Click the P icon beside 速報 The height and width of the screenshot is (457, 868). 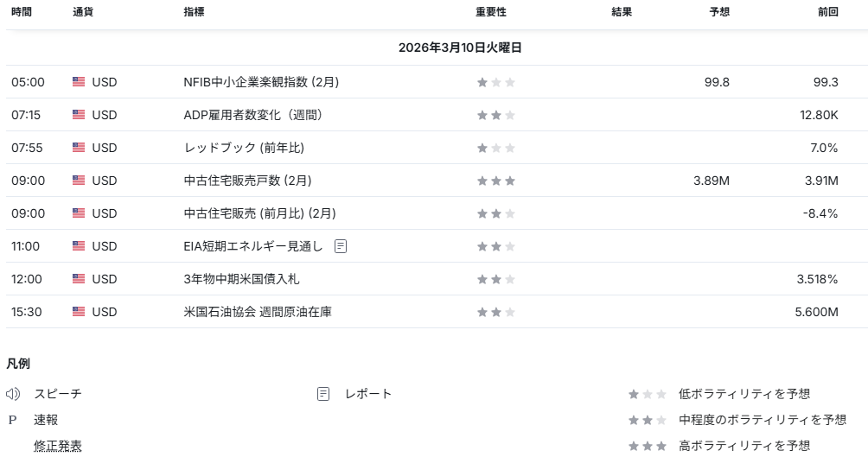pos(12,420)
